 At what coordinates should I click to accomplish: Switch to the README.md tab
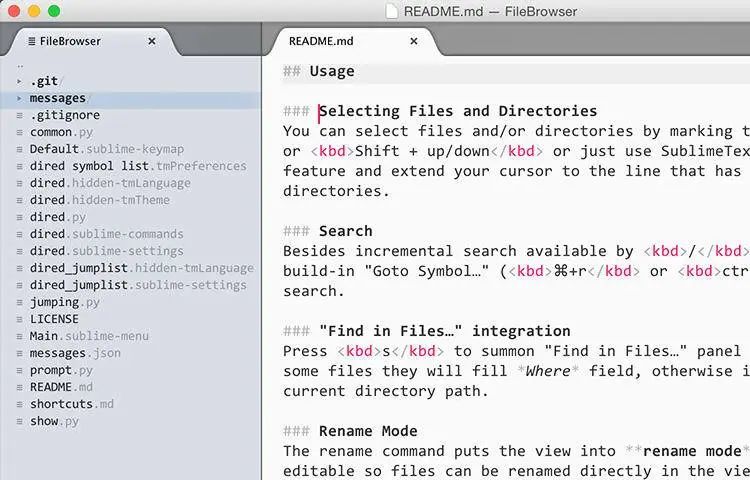(x=321, y=41)
